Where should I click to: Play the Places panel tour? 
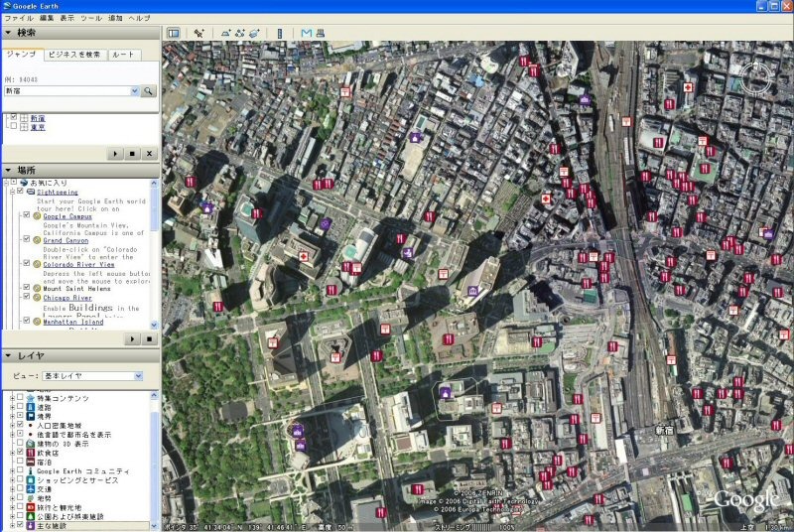click(x=132, y=339)
